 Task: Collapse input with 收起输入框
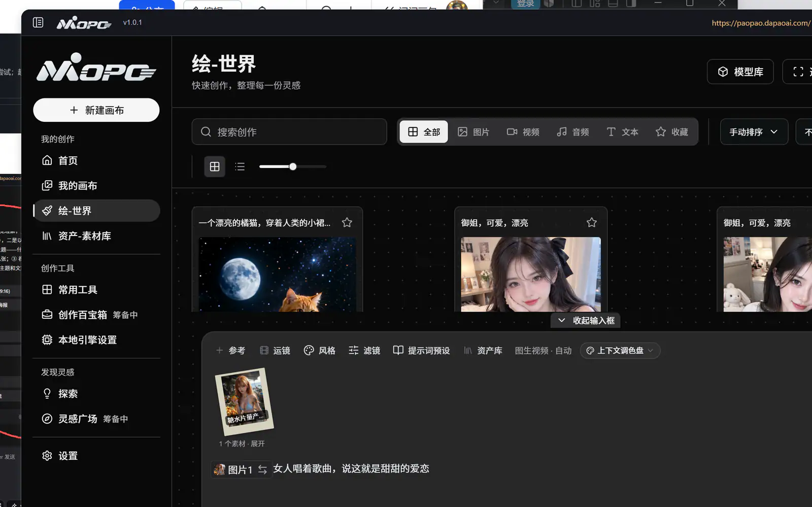pyautogui.click(x=586, y=321)
